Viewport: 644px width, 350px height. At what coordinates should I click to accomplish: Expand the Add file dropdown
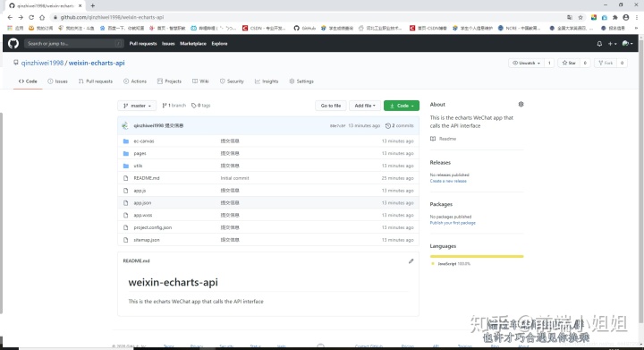(x=365, y=106)
